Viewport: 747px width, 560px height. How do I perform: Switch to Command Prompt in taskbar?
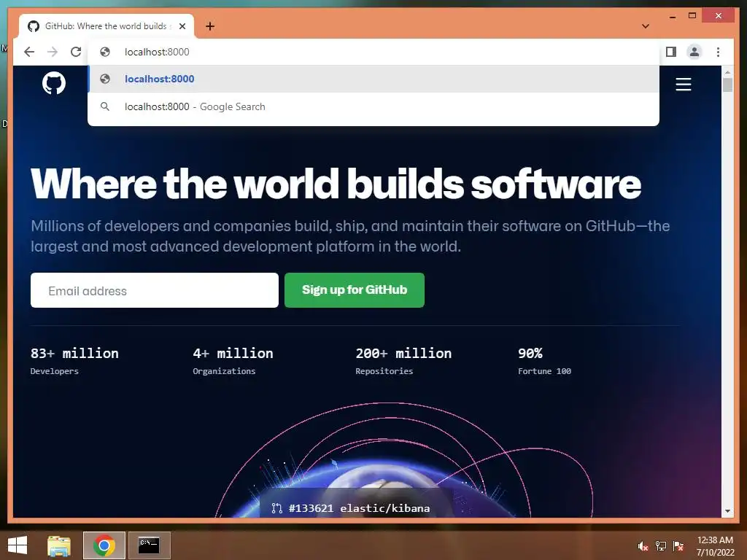[x=149, y=545]
